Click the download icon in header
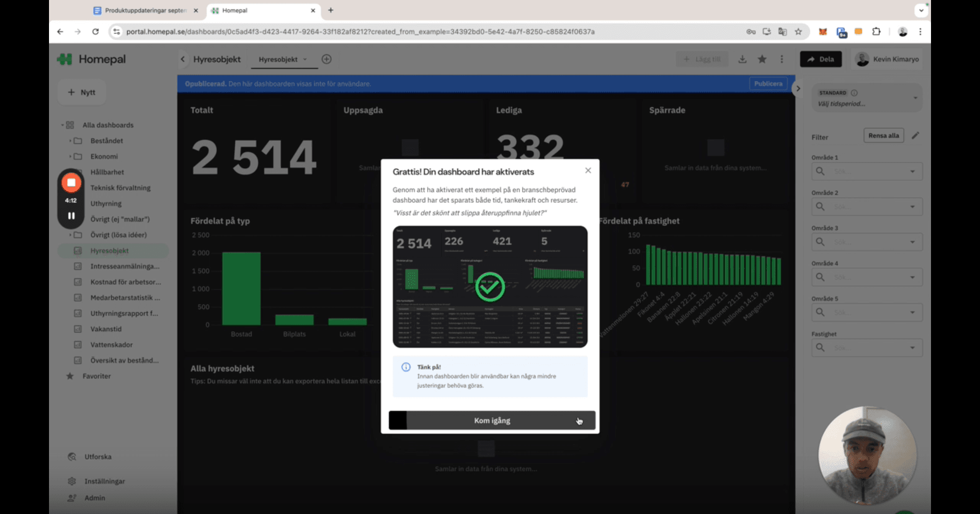 tap(743, 59)
